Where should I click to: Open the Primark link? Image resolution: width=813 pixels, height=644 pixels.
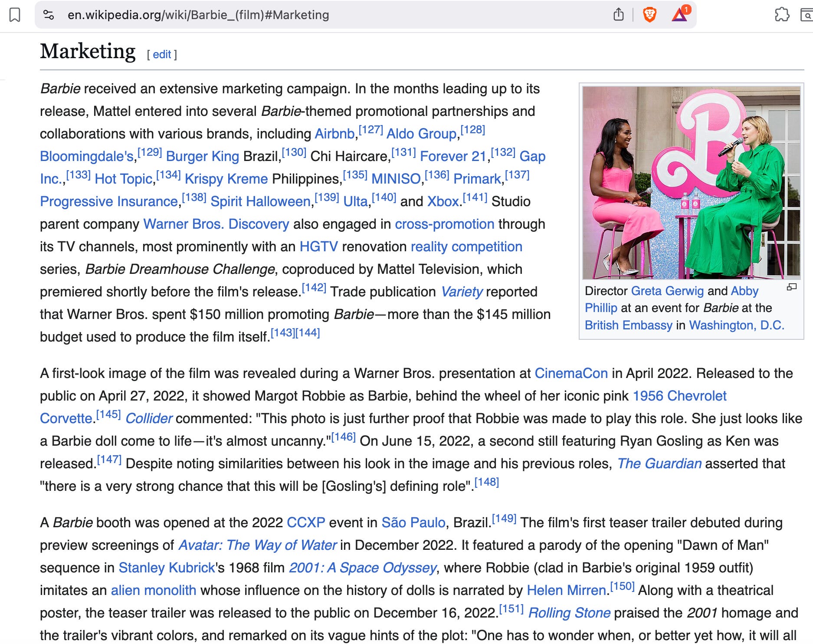pyautogui.click(x=477, y=179)
